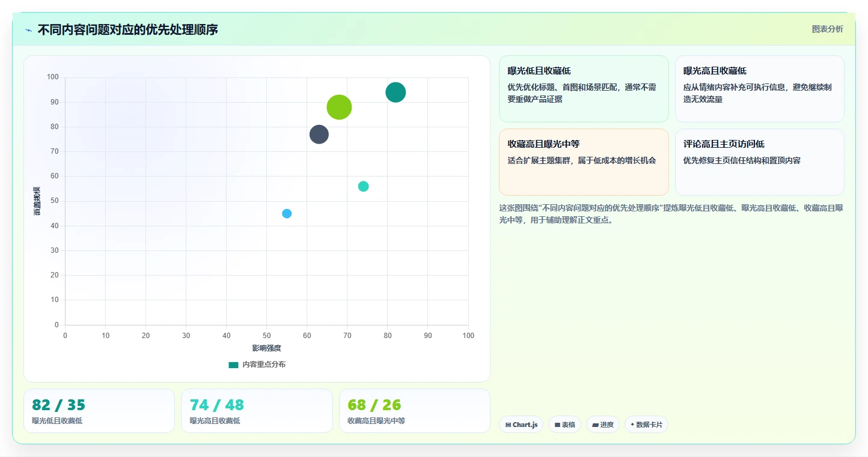The width and height of the screenshot is (868, 457).
Task: Select the 数据卡片 tag chip
Action: click(646, 425)
